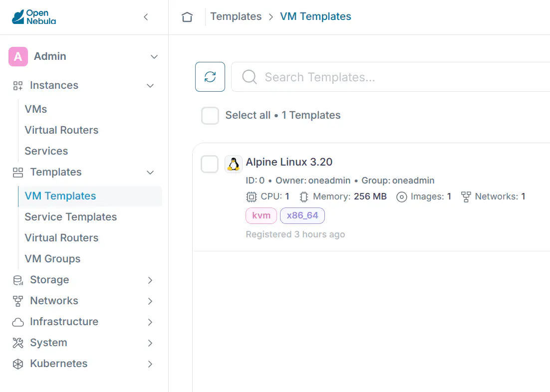Click the Infrastructure cloud icon

point(18,322)
